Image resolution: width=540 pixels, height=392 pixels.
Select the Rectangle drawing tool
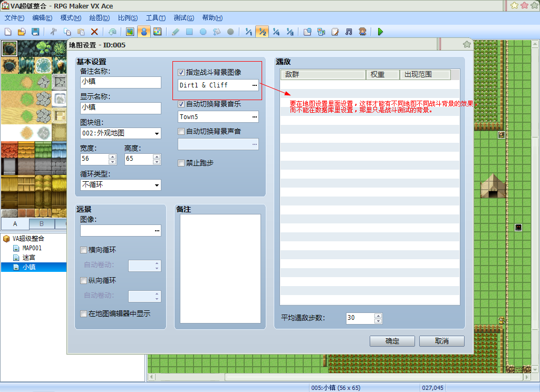pos(189,32)
